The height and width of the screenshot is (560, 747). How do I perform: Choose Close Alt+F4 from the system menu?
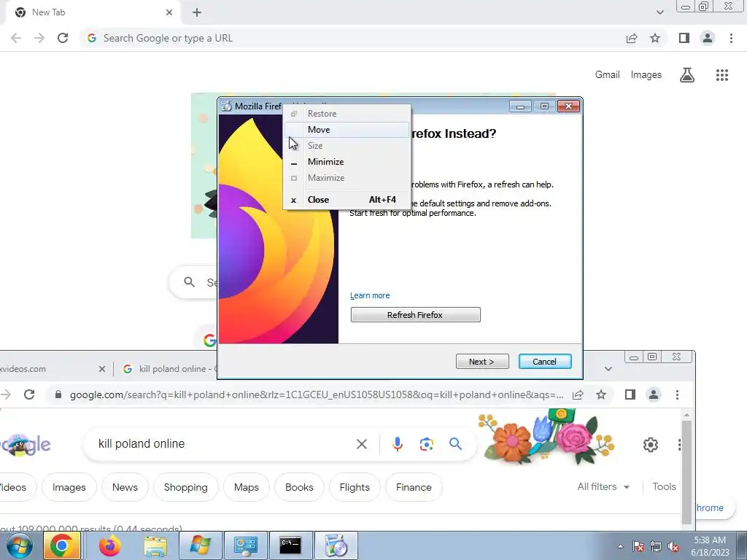tap(347, 200)
